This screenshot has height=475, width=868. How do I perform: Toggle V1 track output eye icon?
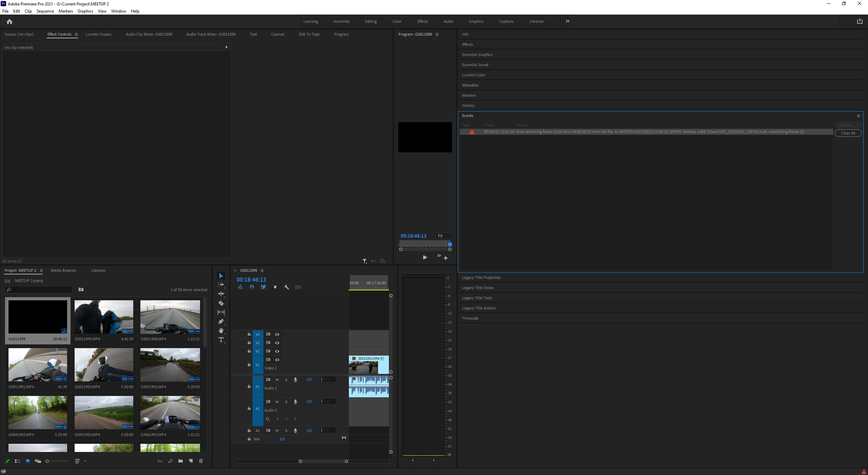click(277, 360)
